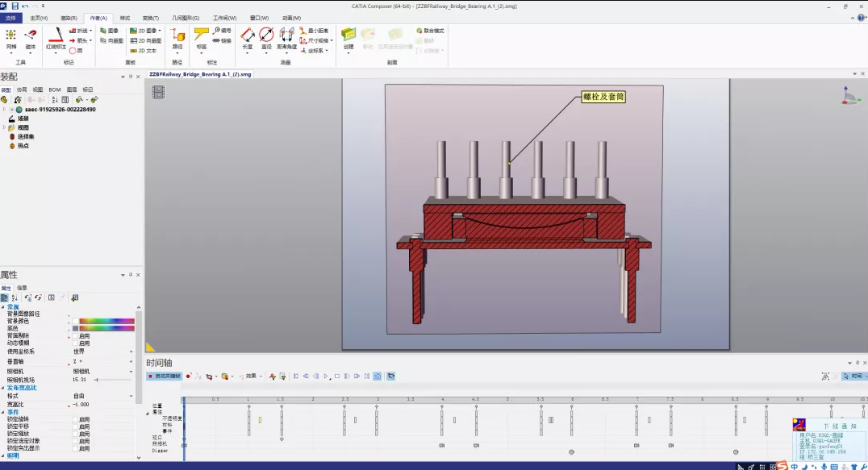Select saec-91925926-002228490 root tree item

[x=60, y=110]
